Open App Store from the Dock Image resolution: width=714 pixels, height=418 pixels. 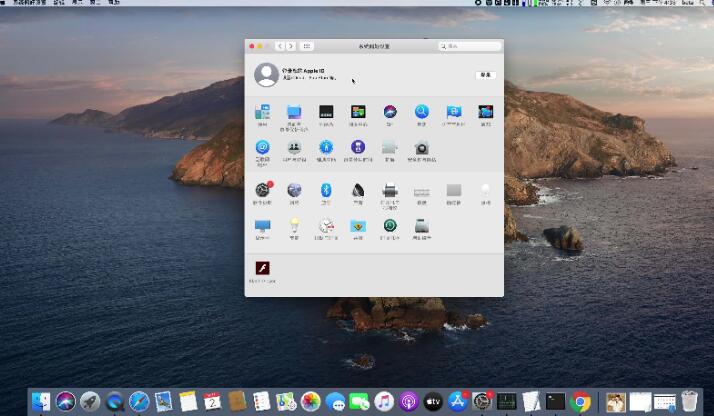(x=458, y=402)
